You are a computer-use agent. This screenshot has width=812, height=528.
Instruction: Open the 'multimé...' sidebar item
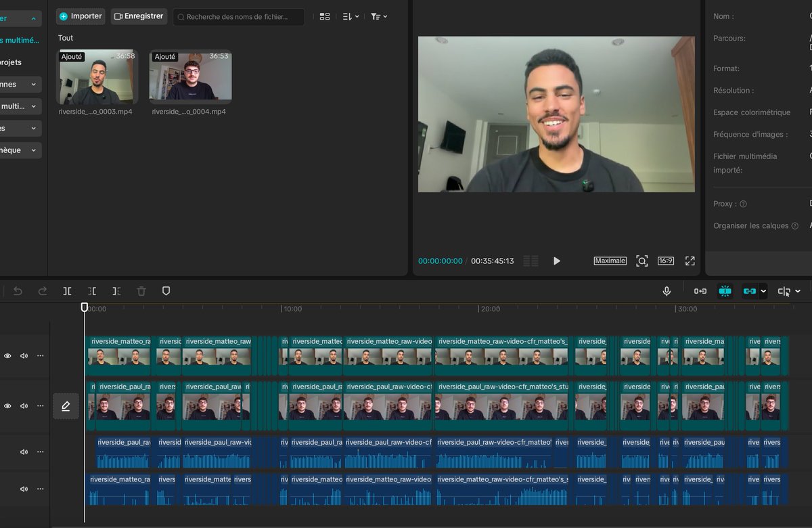[20, 41]
